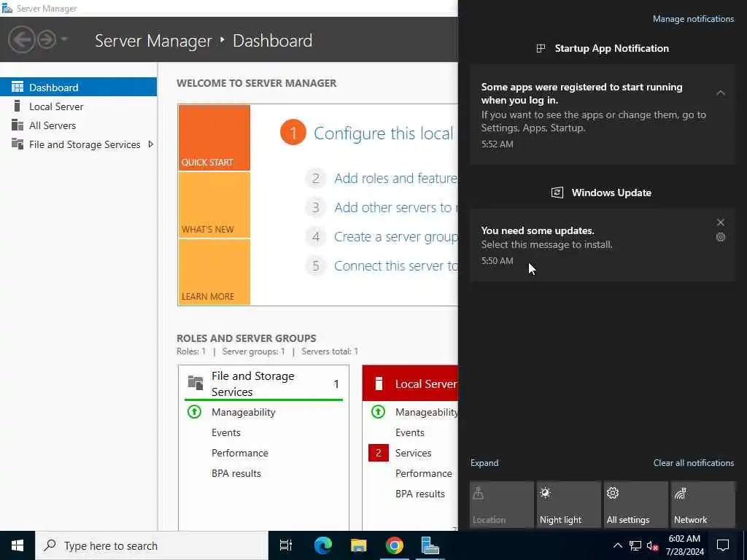
Task: Click the Server Manager taskbar icon
Action: (430, 545)
